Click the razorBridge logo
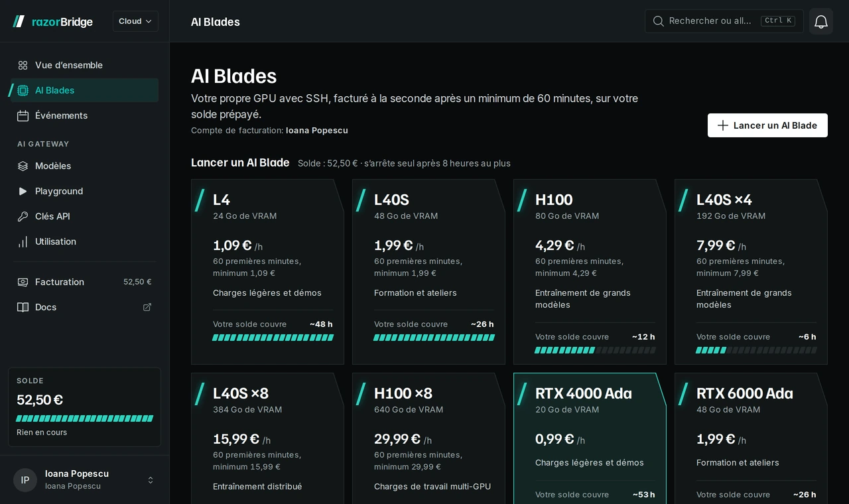Screen dimensions: 849x504 click(x=52, y=21)
